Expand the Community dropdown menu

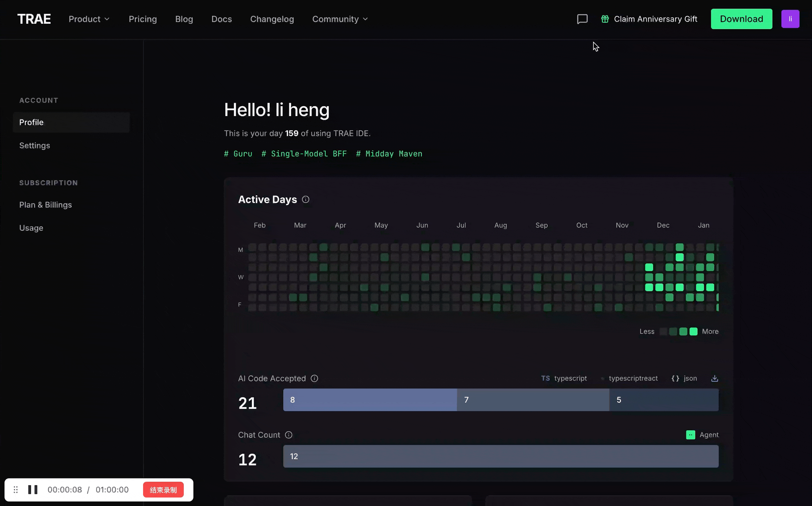point(340,19)
